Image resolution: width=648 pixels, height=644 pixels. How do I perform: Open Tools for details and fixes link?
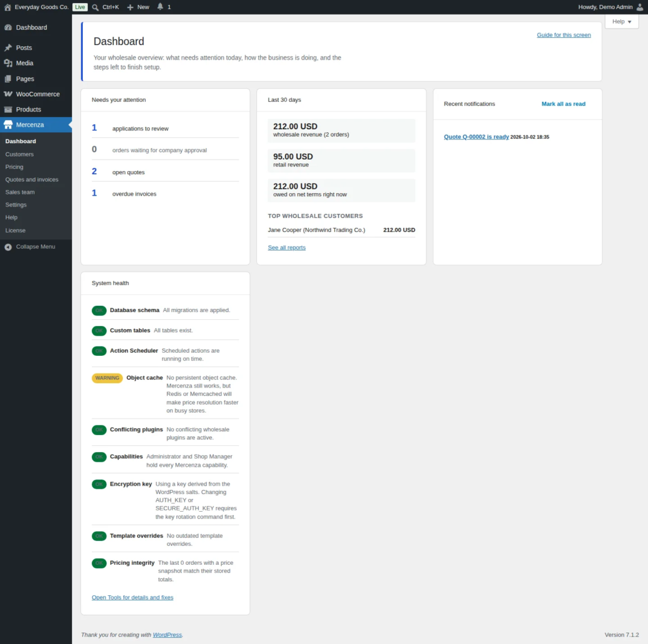132,597
